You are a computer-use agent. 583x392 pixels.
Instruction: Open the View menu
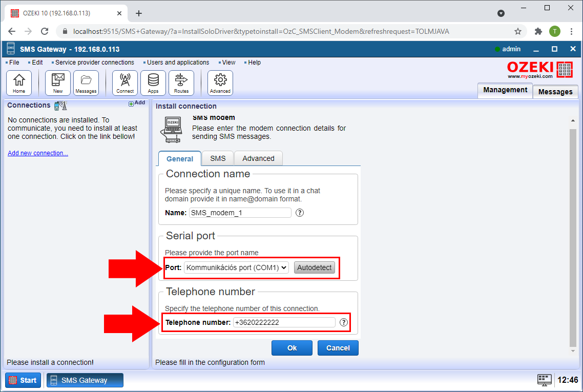pos(228,63)
